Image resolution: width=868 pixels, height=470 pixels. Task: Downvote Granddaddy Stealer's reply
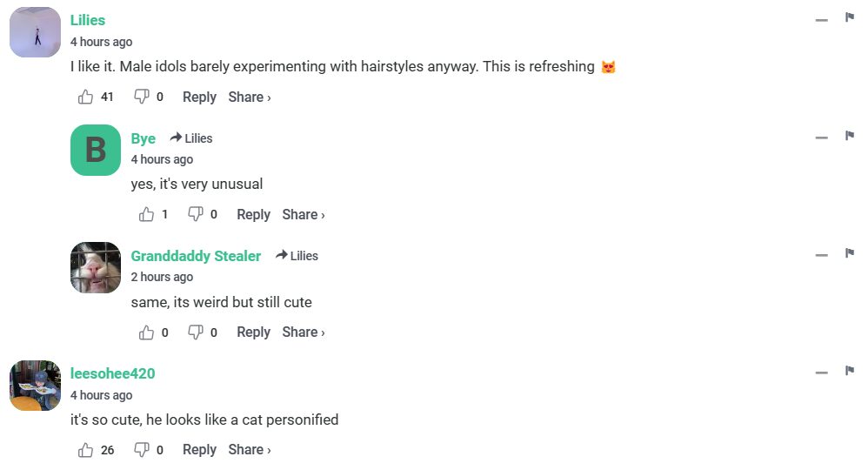(x=196, y=332)
